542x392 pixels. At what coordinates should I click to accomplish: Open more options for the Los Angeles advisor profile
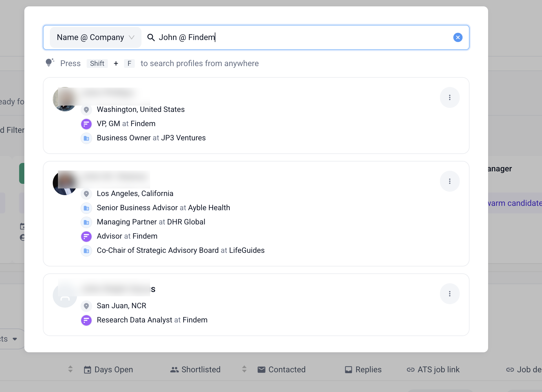[450, 181]
